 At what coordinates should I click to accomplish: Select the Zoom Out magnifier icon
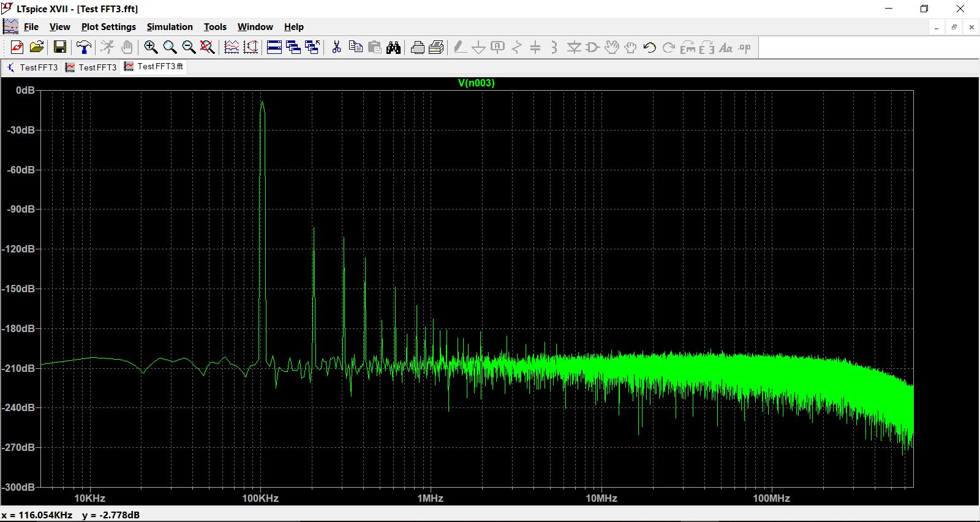point(189,47)
